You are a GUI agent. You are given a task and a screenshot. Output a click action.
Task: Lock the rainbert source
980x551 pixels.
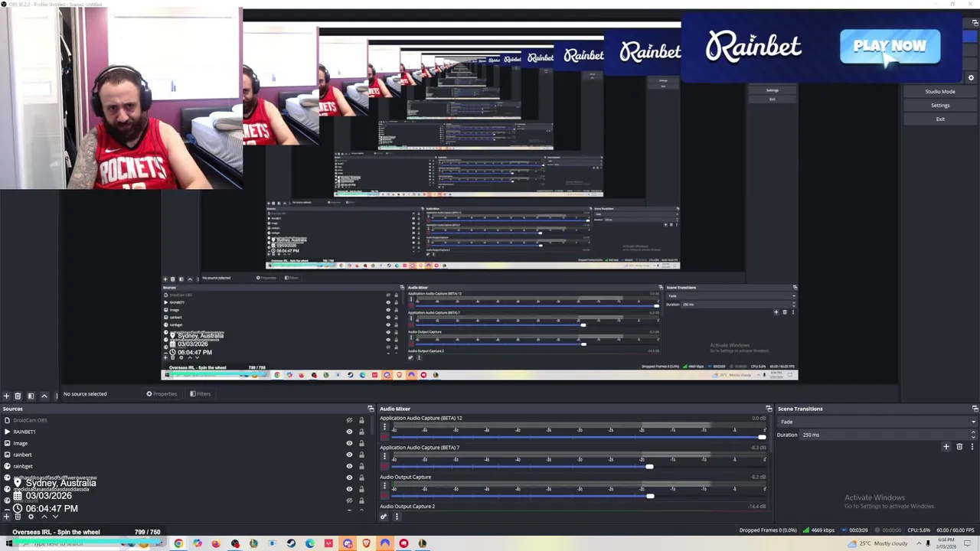pos(361,455)
